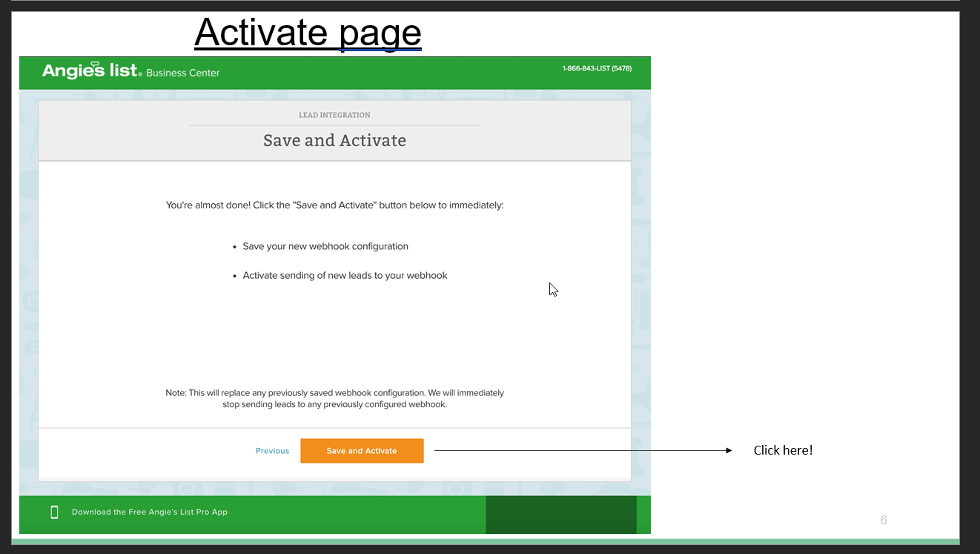Screen dimensions: 980x554
Task: Click the Activate sending of new leads bullet
Action: (345, 275)
